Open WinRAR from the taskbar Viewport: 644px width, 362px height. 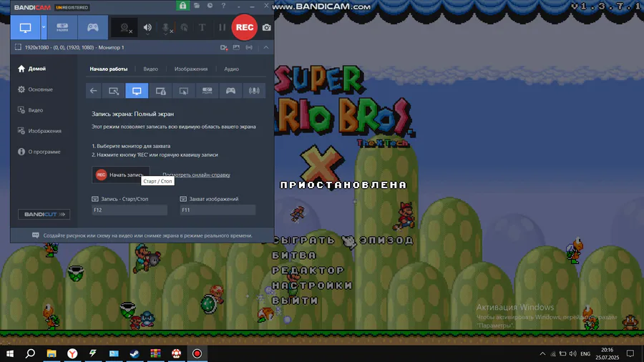[x=156, y=353]
